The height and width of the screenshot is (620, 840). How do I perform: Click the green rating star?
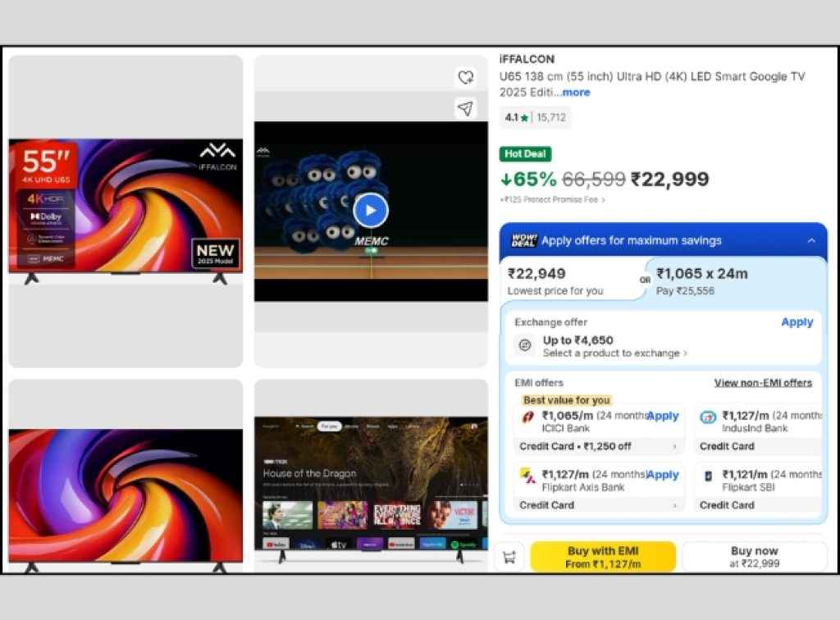pyautogui.click(x=524, y=118)
